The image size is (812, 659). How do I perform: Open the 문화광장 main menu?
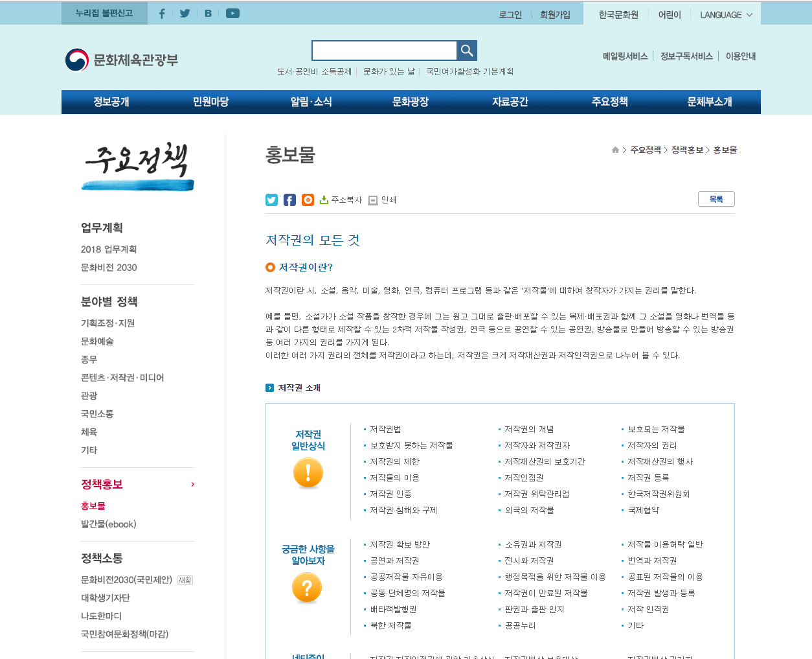pos(411,102)
